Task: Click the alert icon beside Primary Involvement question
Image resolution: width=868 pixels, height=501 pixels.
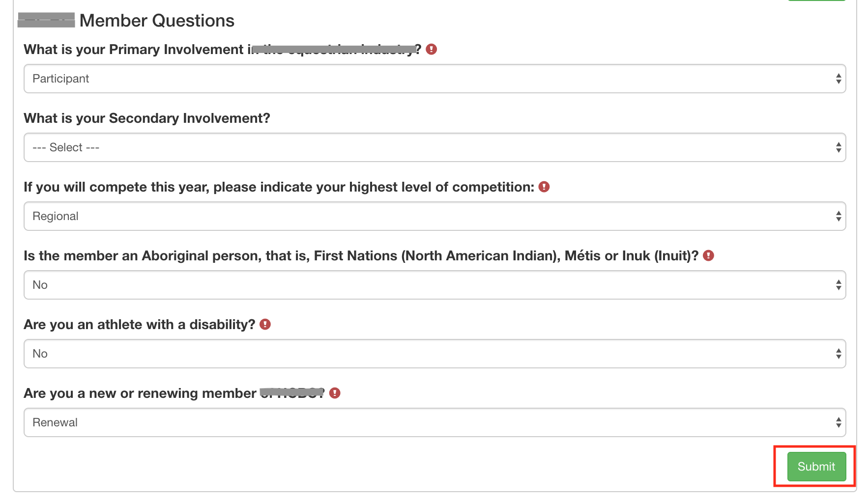Action: click(x=431, y=49)
